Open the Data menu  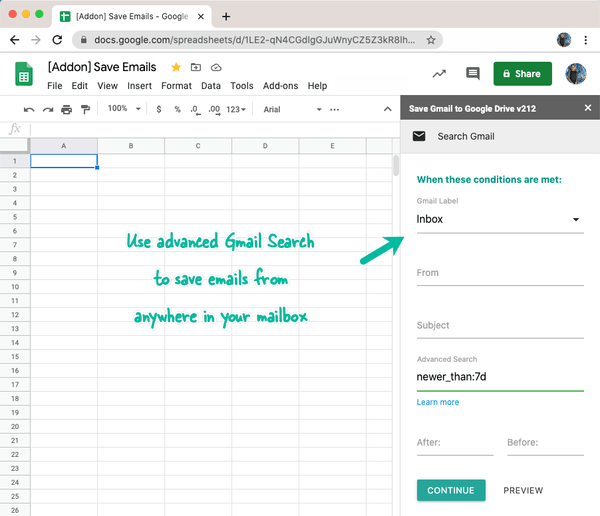(x=211, y=86)
